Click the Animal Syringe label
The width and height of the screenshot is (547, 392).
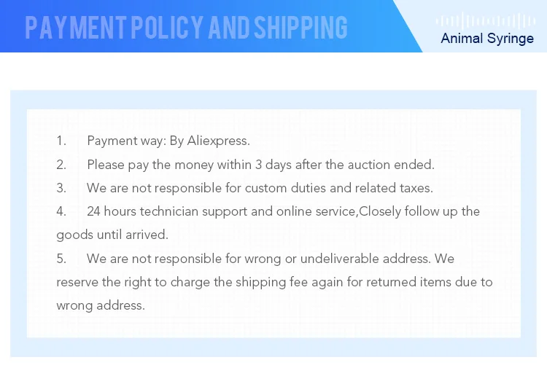487,39
